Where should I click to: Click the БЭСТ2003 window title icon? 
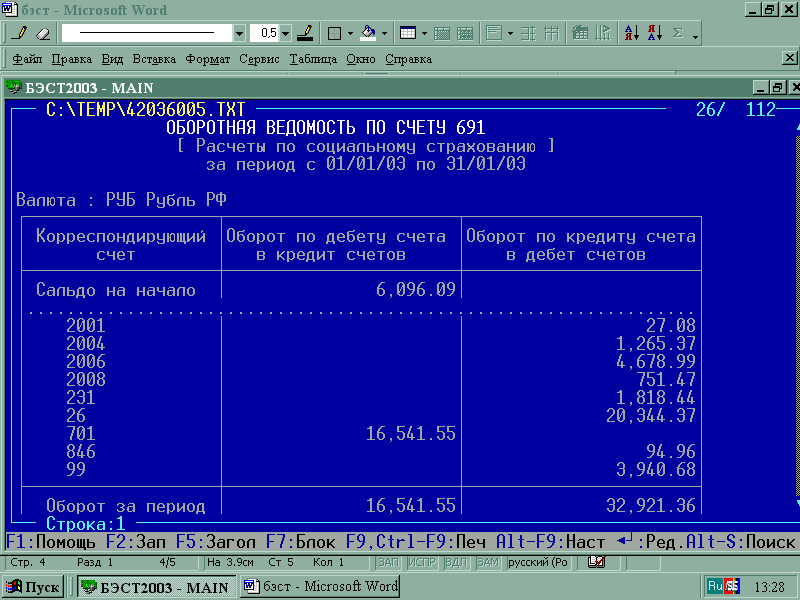pyautogui.click(x=14, y=87)
